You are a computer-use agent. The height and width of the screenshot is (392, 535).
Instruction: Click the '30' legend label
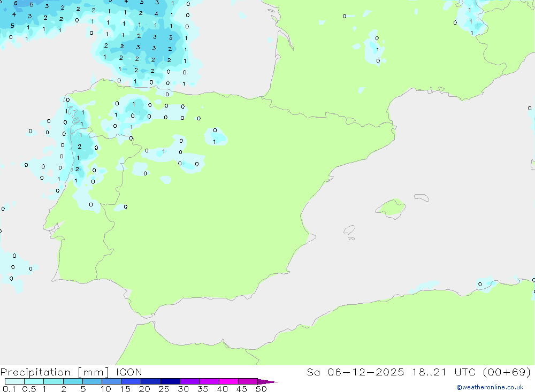tap(184, 389)
